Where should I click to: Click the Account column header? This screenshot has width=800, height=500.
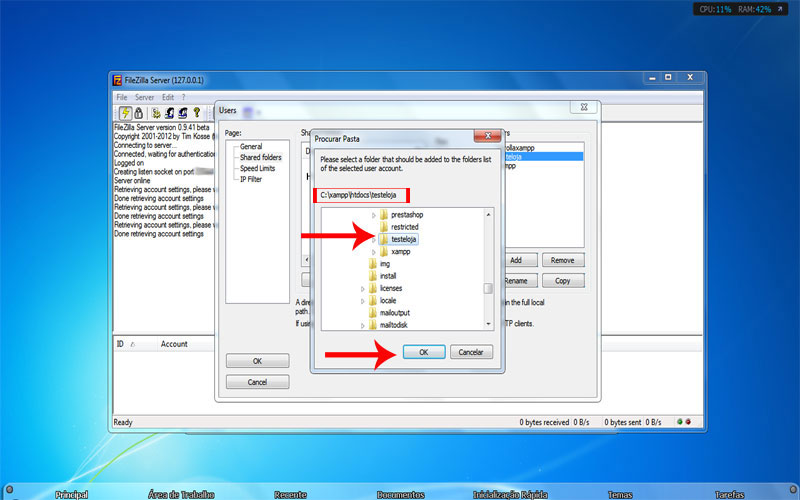(x=174, y=344)
